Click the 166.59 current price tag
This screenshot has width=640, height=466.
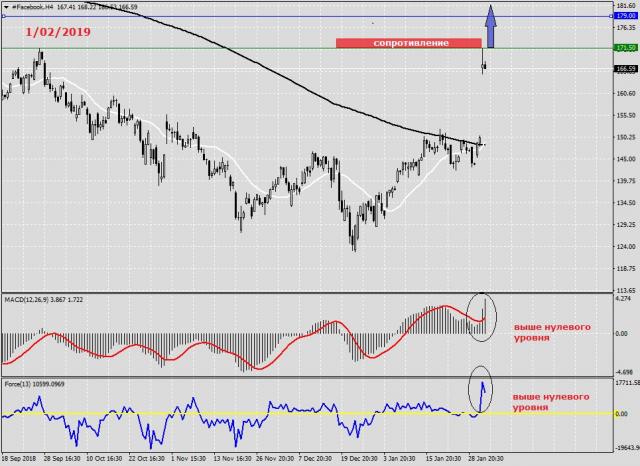[x=625, y=69]
